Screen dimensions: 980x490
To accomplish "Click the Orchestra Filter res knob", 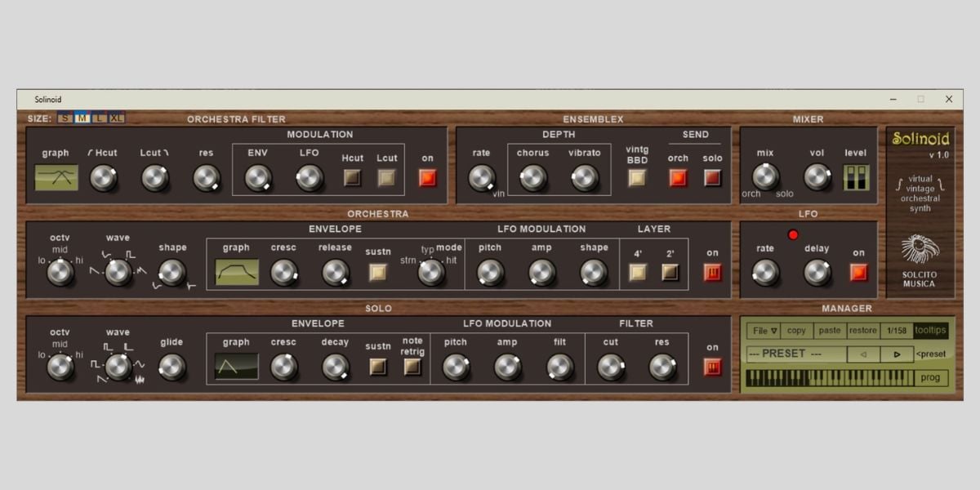I will 207,177.
